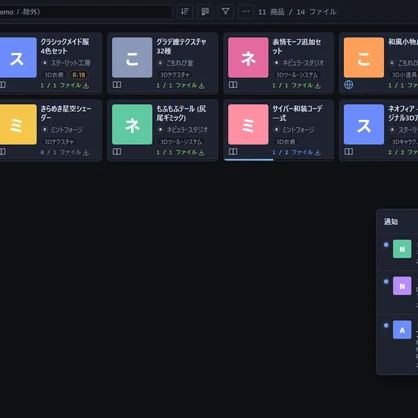The width and height of the screenshot is (418, 418).
Task: Click the book icon on ネオフィア card
Action: point(349,152)
